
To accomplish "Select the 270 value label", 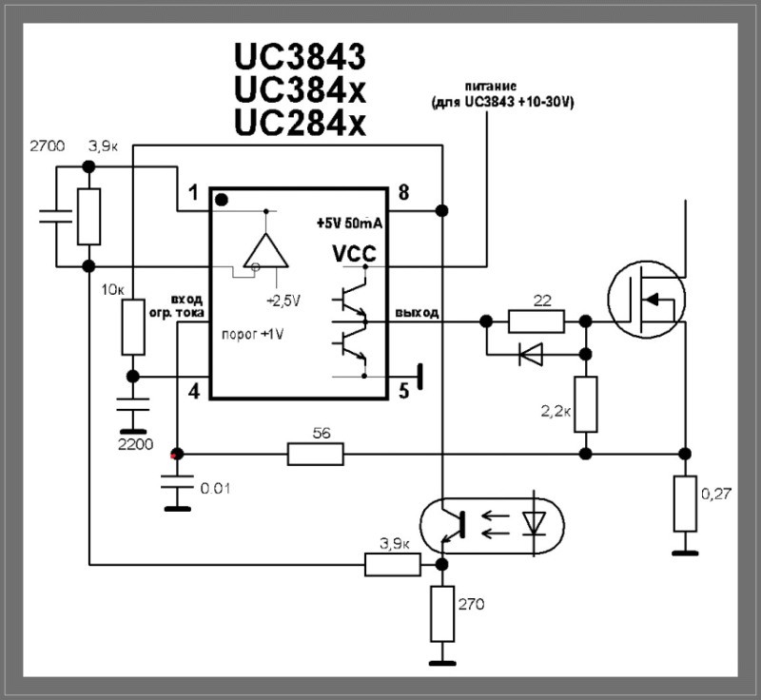I will (x=471, y=605).
